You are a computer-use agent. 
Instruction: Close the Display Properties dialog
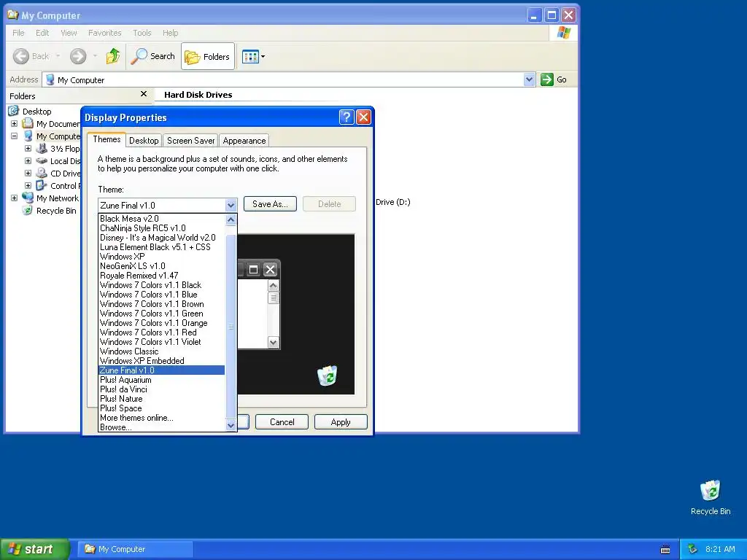[363, 117]
